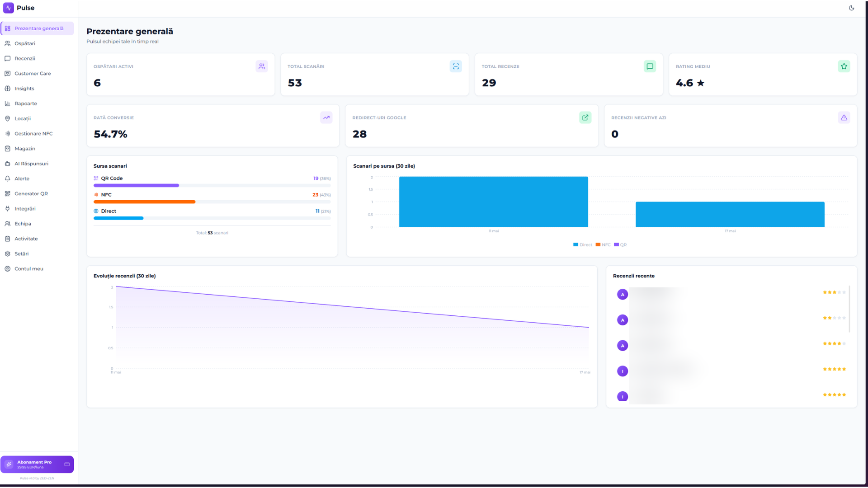Click the Generator QR icon

click(8, 193)
